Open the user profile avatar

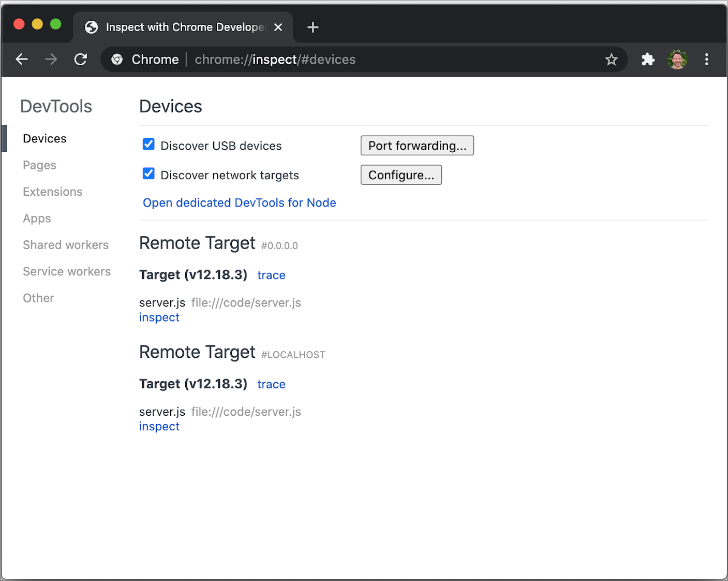coord(677,60)
